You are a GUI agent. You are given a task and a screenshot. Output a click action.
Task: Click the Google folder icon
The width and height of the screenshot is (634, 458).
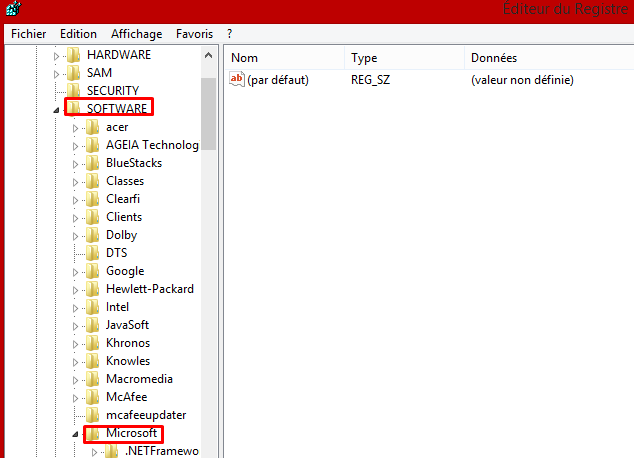click(93, 271)
